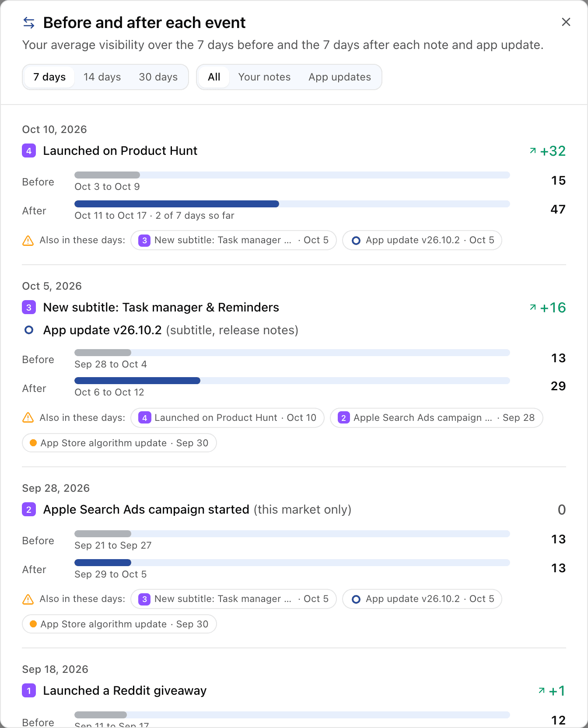The height and width of the screenshot is (728, 588).
Task: Click the warning icon in the Oct 5 event section
Action: [x=28, y=418]
